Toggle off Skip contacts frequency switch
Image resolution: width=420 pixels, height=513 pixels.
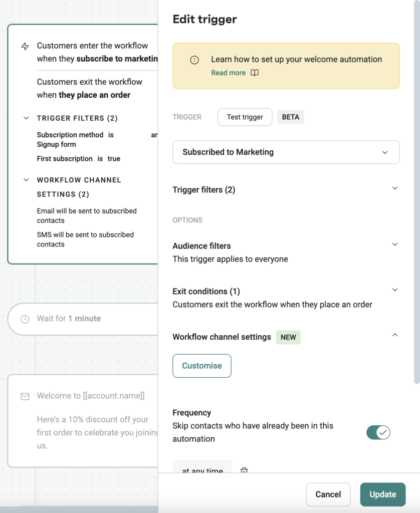(378, 432)
